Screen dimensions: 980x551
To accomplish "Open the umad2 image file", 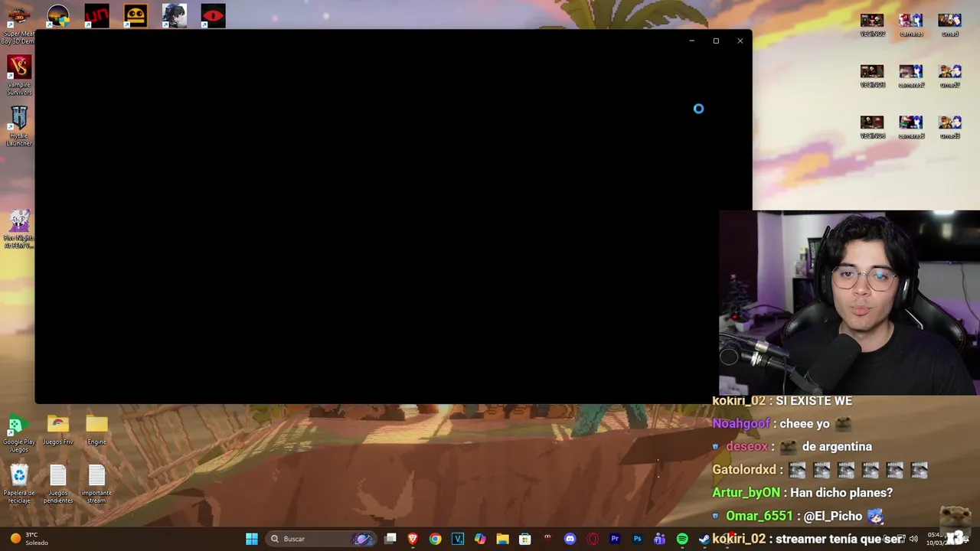I will click(x=950, y=76).
